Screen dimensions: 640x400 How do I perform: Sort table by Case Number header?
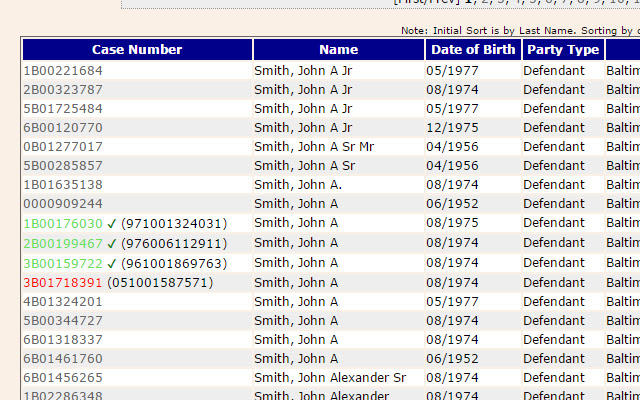137,50
